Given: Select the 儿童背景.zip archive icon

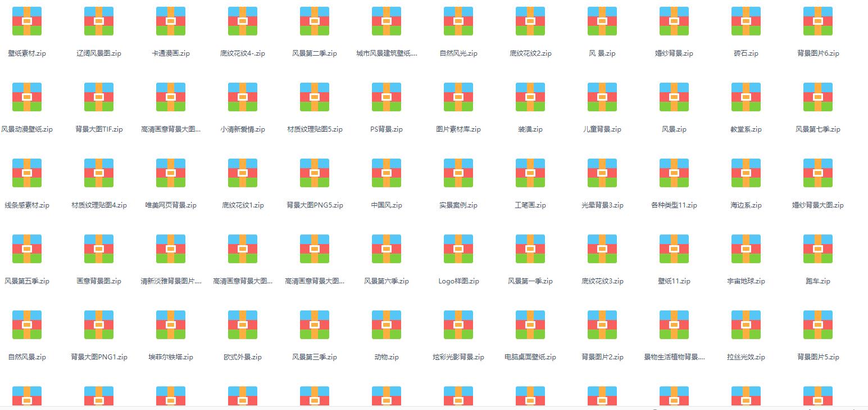Looking at the screenshot, I should point(602,97).
